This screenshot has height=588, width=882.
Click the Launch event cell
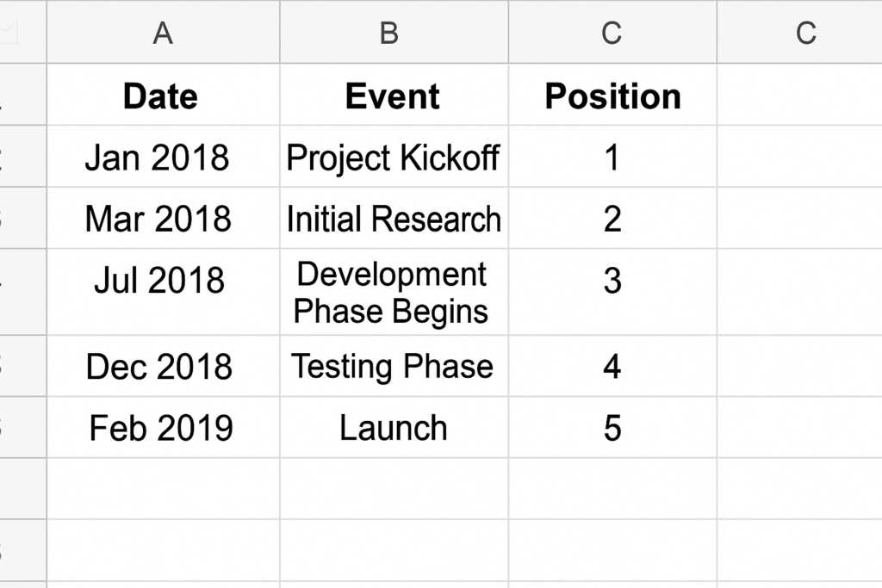click(x=393, y=428)
